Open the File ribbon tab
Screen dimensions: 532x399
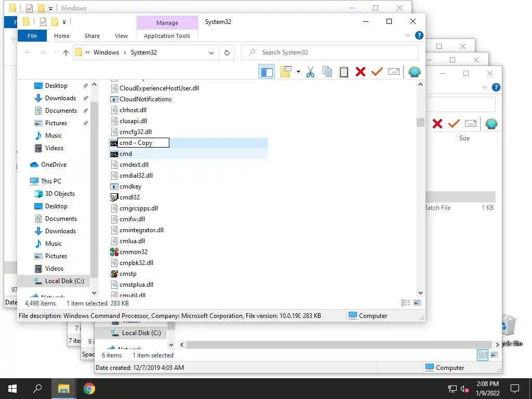(x=32, y=36)
